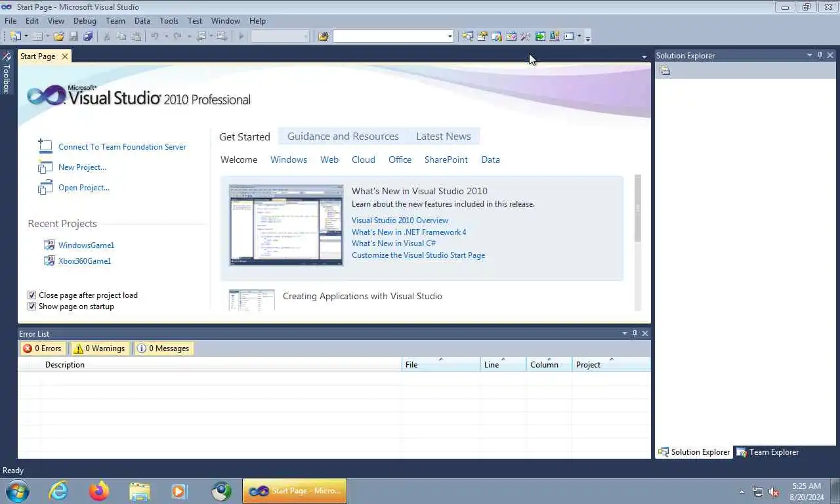Click the Add New Item toolbar icon
This screenshot has height=504, width=840.
tap(37, 36)
